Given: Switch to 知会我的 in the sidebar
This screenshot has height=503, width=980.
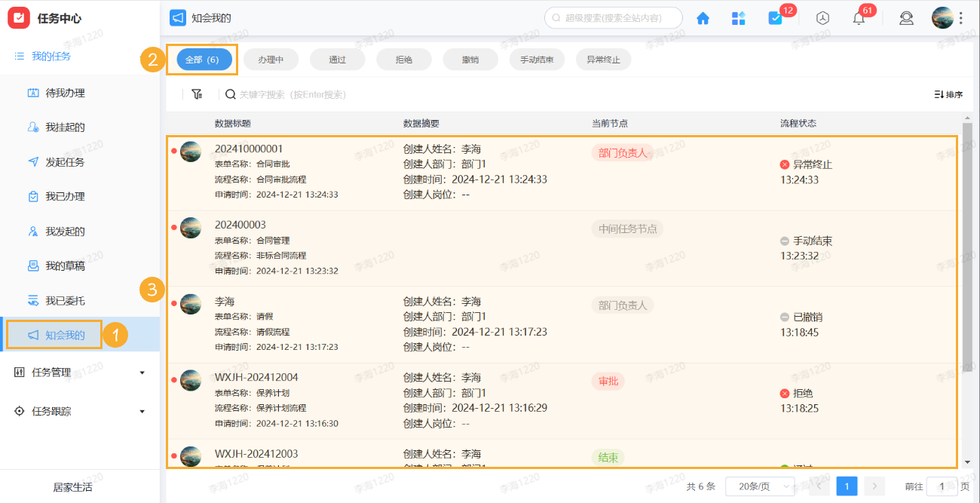Looking at the screenshot, I should pos(63,334).
